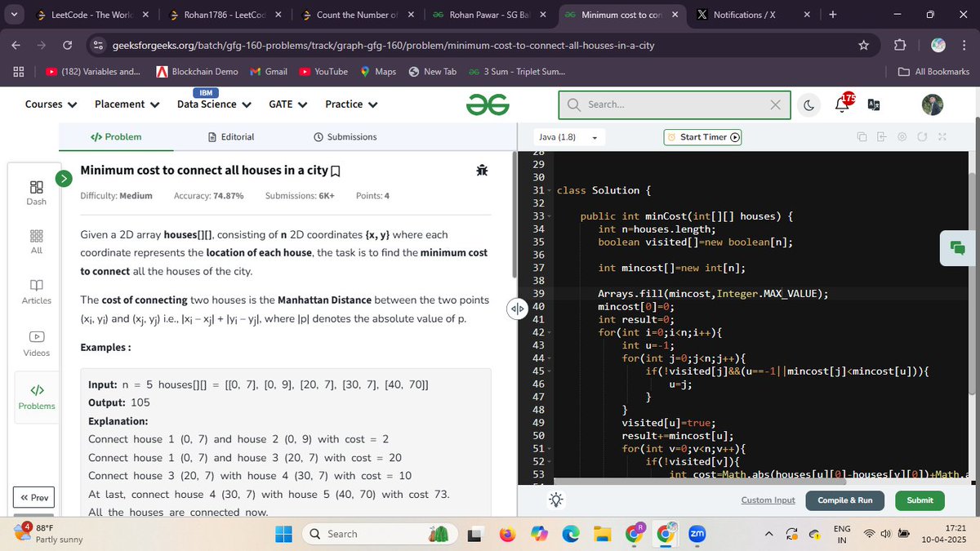Viewport: 980px width, 551px height.
Task: Open Zoom from the taskbar
Action: click(697, 534)
